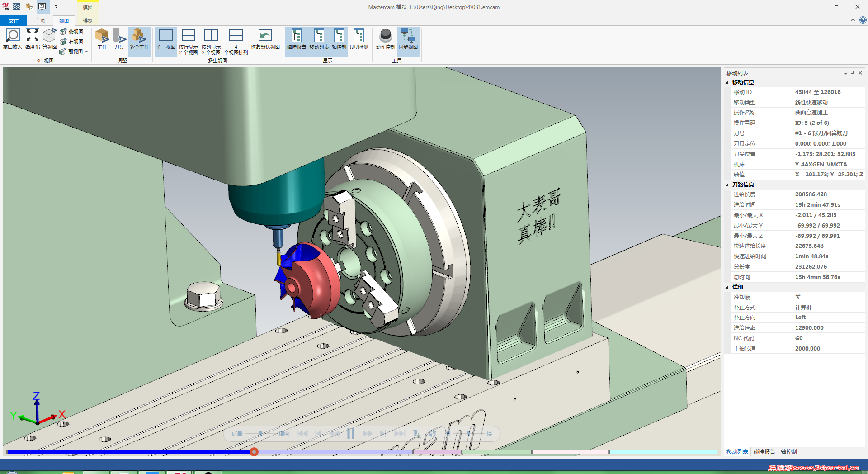Choose 按列显示 2个视图 layout

click(211, 41)
